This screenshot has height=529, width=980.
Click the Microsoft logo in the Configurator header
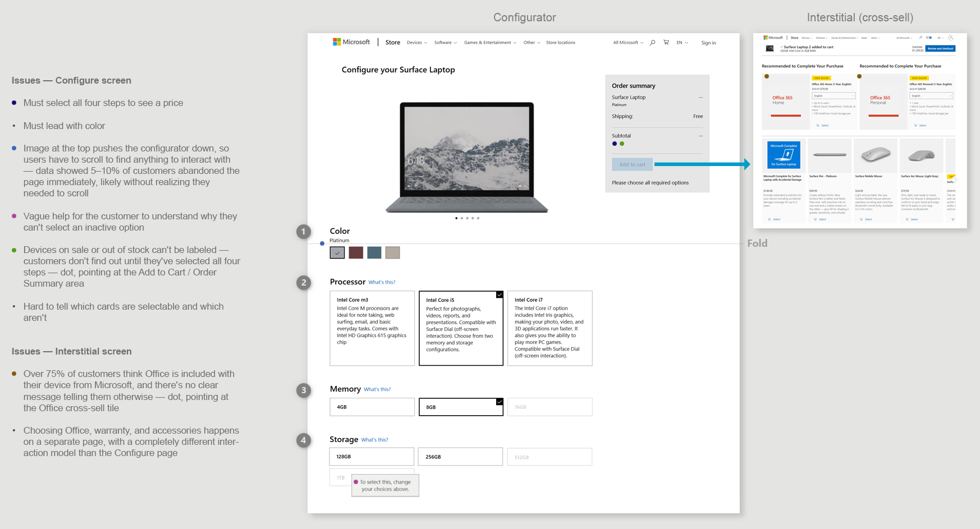pyautogui.click(x=351, y=42)
